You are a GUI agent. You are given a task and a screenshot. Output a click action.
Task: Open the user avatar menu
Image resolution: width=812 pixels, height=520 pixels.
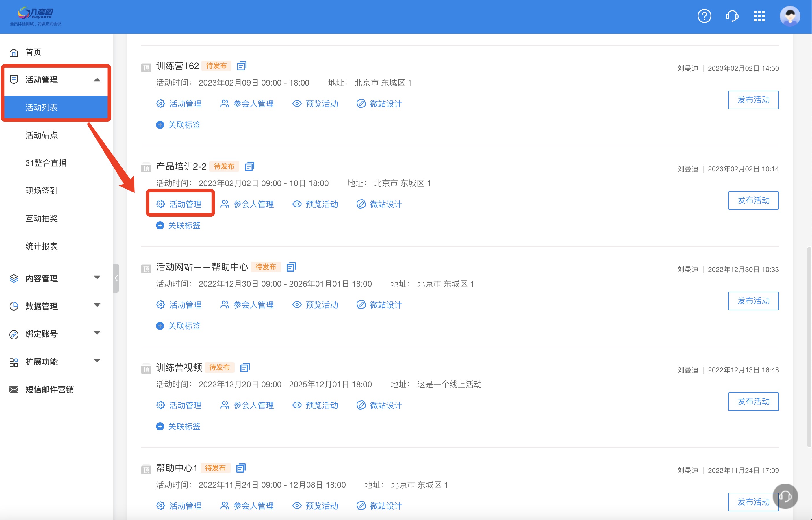[x=790, y=16]
